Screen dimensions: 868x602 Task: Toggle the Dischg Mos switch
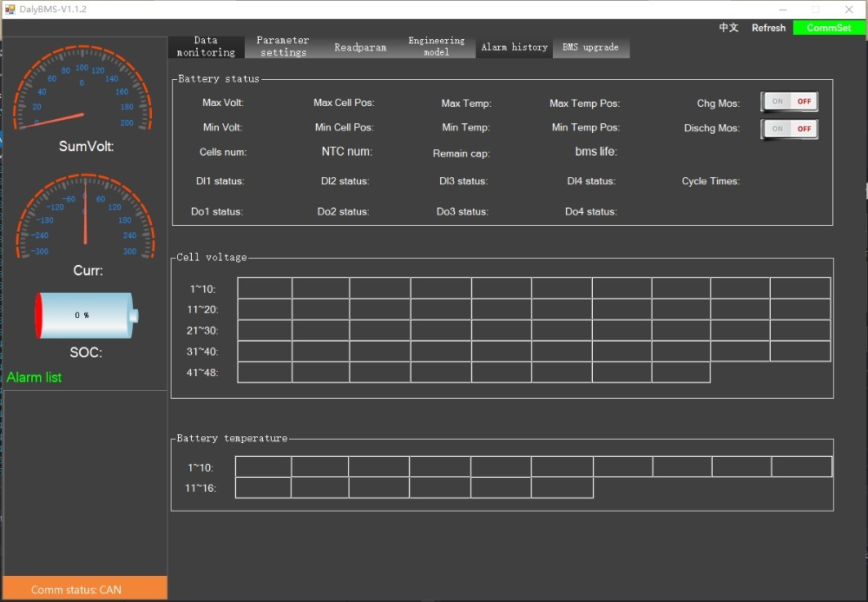pos(789,129)
